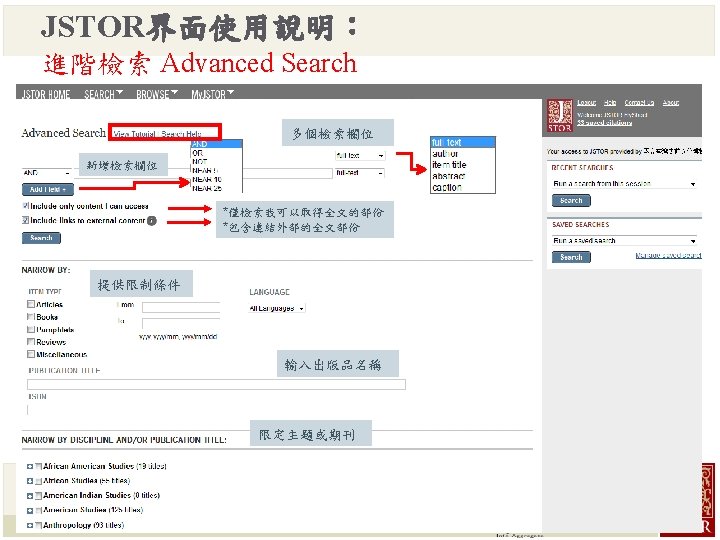Viewport: 720px width, 540px height.
Task: Check the Books item type
Action: click(31, 317)
